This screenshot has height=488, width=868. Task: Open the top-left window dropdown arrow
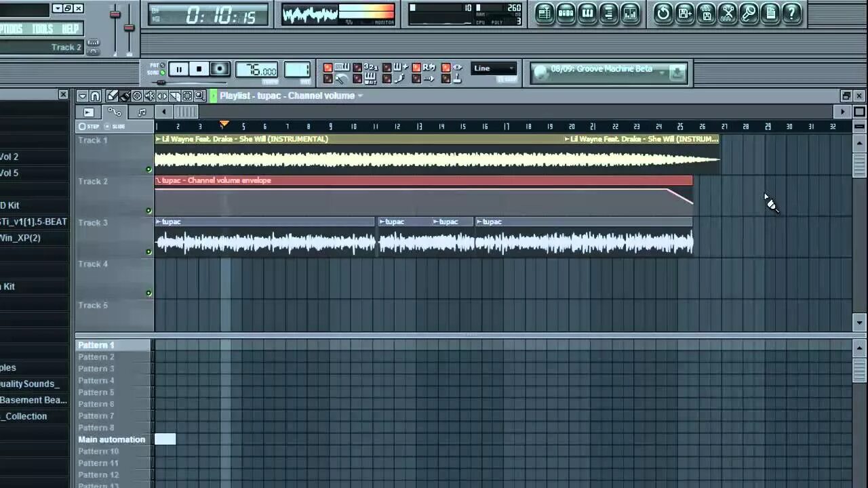pyautogui.click(x=57, y=8)
